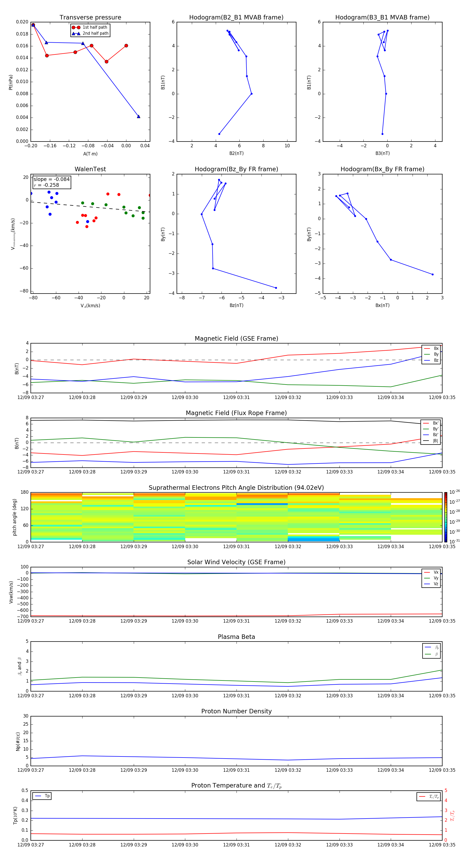Click the 'r = -0.258' annotation
The height and width of the screenshot is (868, 473).
tap(47, 185)
